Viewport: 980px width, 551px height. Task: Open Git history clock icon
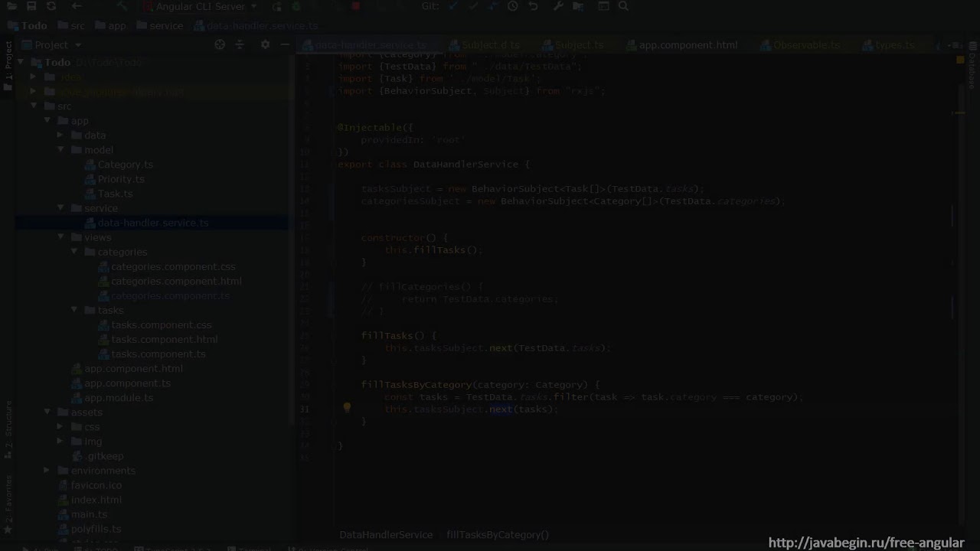click(x=512, y=6)
